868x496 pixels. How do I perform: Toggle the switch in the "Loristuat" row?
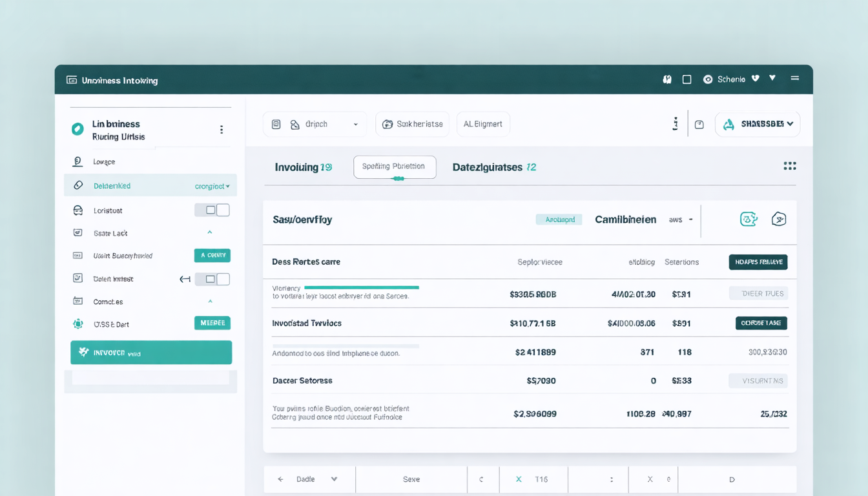[212, 210]
